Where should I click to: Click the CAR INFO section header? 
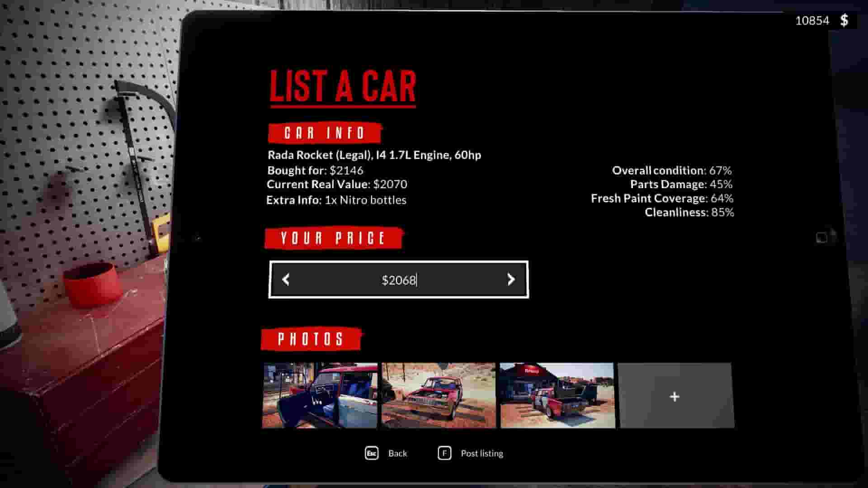click(x=325, y=133)
